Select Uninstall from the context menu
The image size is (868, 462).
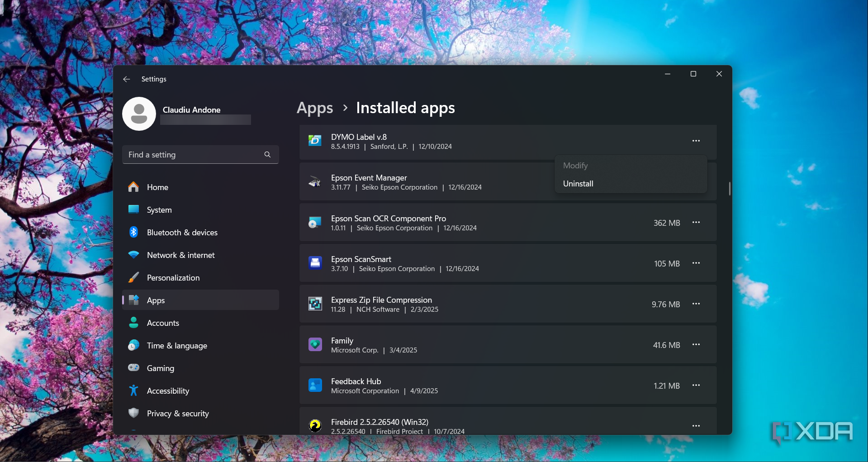pos(631,184)
